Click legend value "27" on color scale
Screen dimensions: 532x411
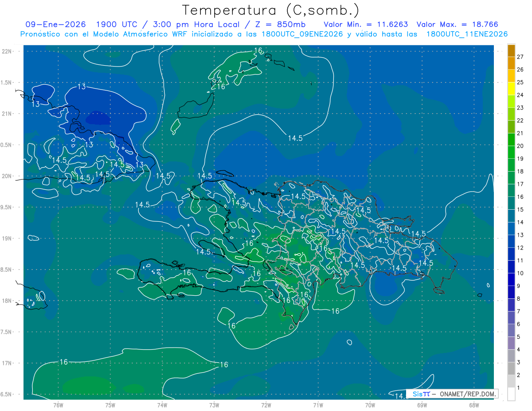click(520, 57)
